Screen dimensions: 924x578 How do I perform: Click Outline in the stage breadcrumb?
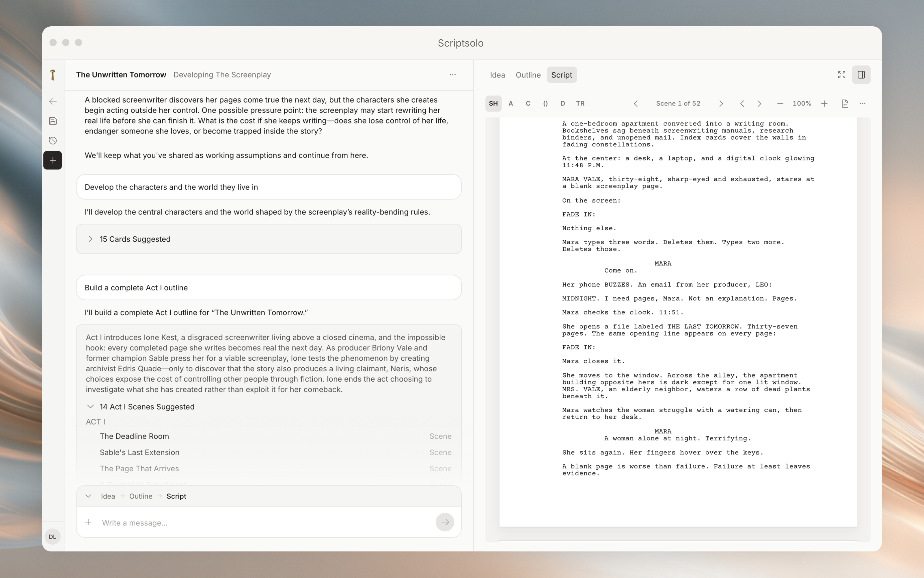(x=141, y=496)
